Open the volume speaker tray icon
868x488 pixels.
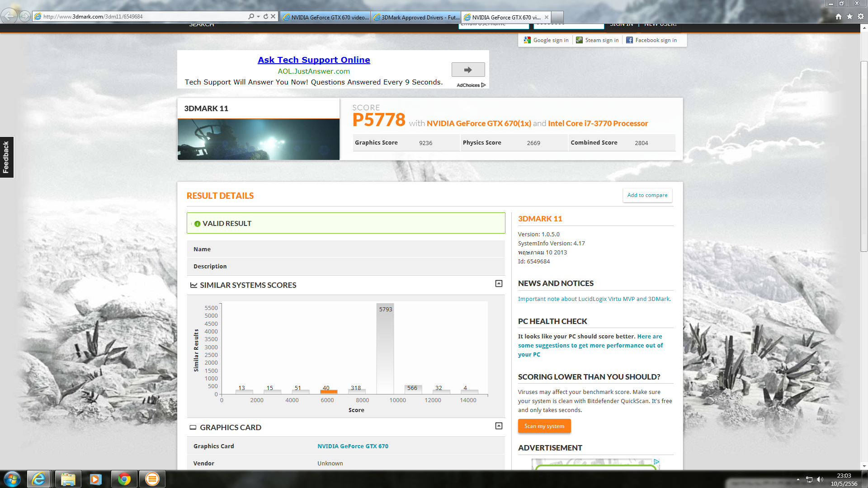[820, 479]
